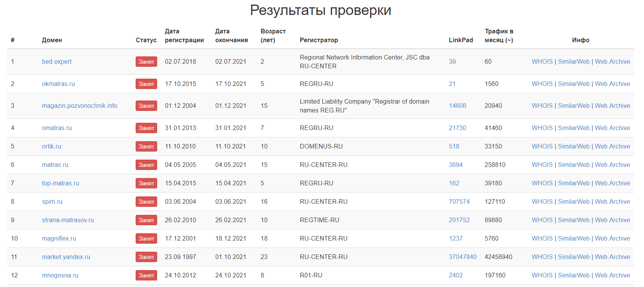Screen dimensions: 644x287
Task: Open SimilarWeb for magniflex.ru row
Action: (573, 238)
